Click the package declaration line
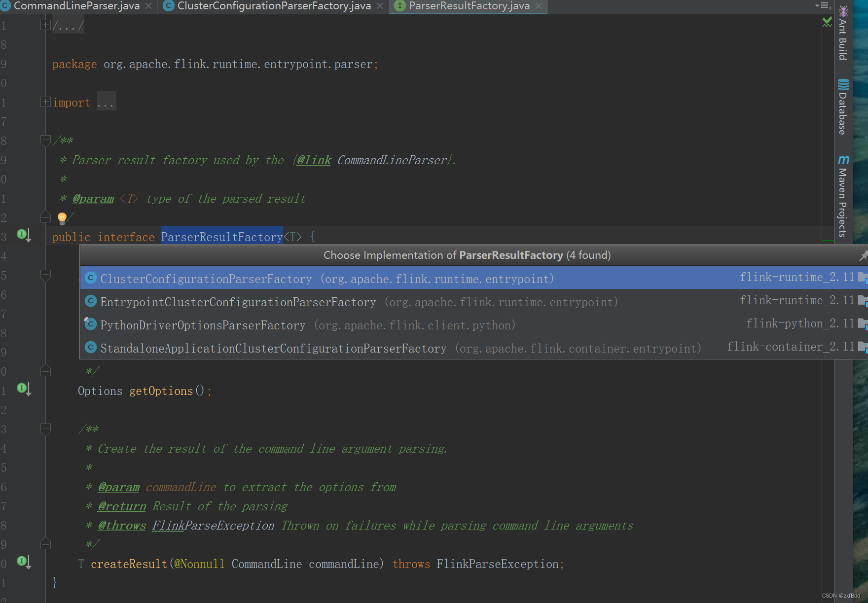The width and height of the screenshot is (868, 603). (215, 64)
